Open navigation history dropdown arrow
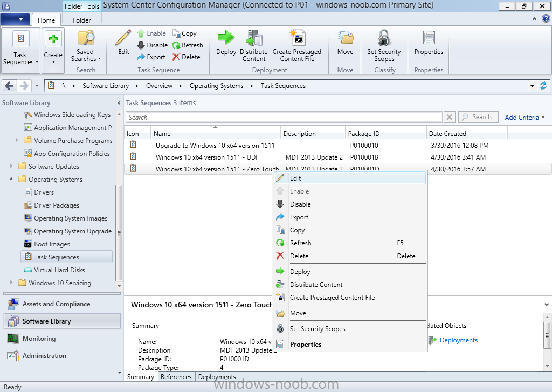 tap(37, 86)
